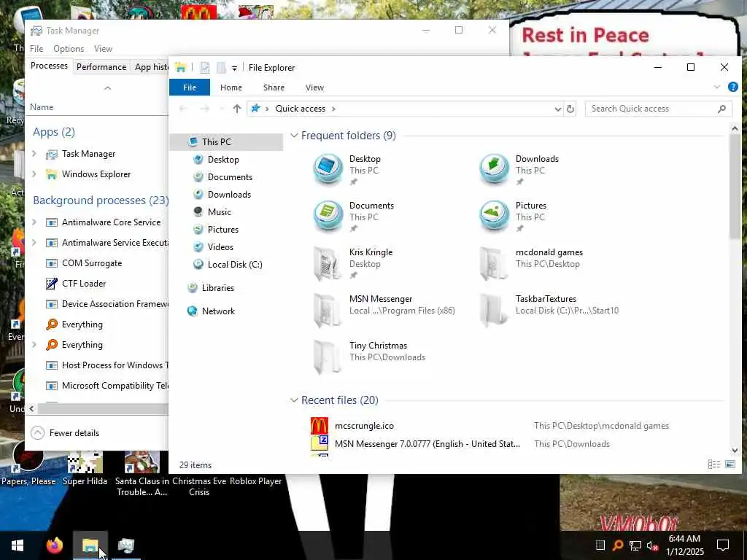Open the View ribbon tab in File Explorer

(x=314, y=87)
